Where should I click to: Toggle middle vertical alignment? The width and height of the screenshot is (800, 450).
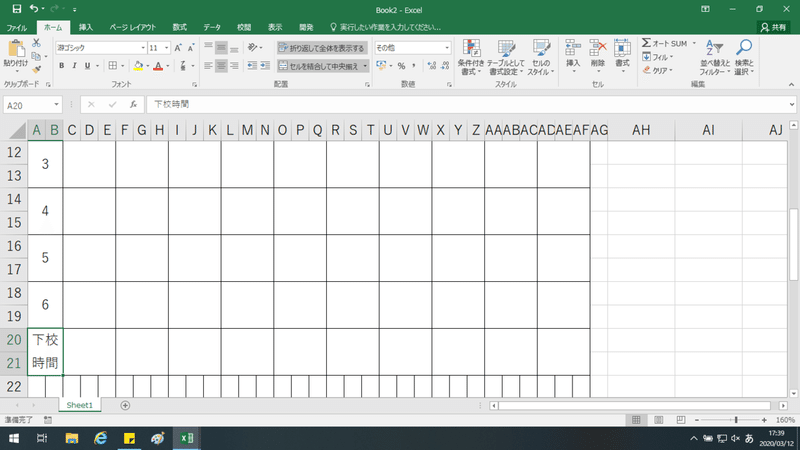pos(221,48)
